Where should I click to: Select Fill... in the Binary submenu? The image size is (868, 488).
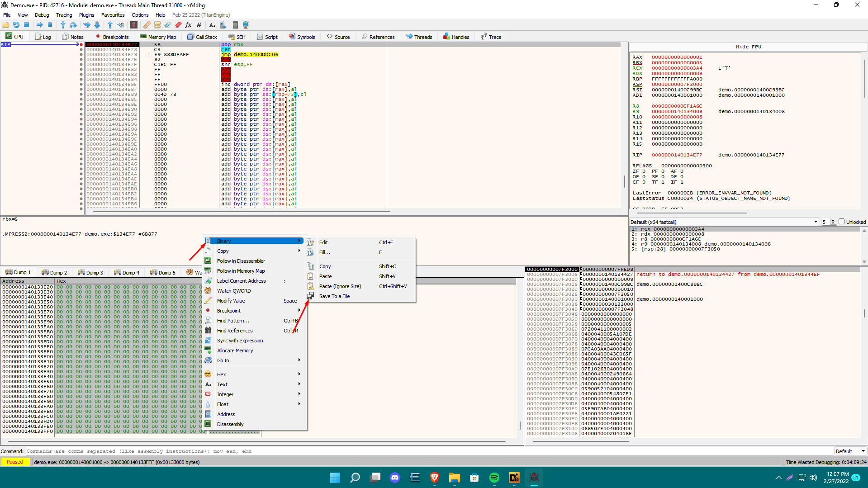coord(360,252)
